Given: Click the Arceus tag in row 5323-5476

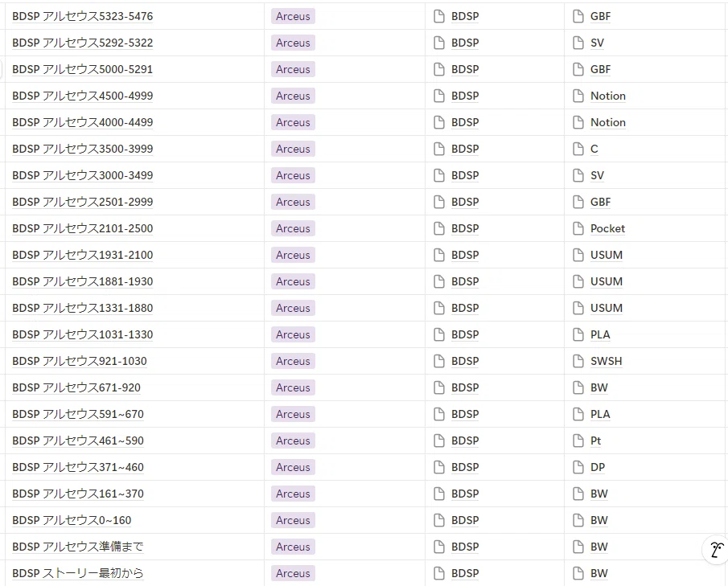Looking at the screenshot, I should click(293, 16).
